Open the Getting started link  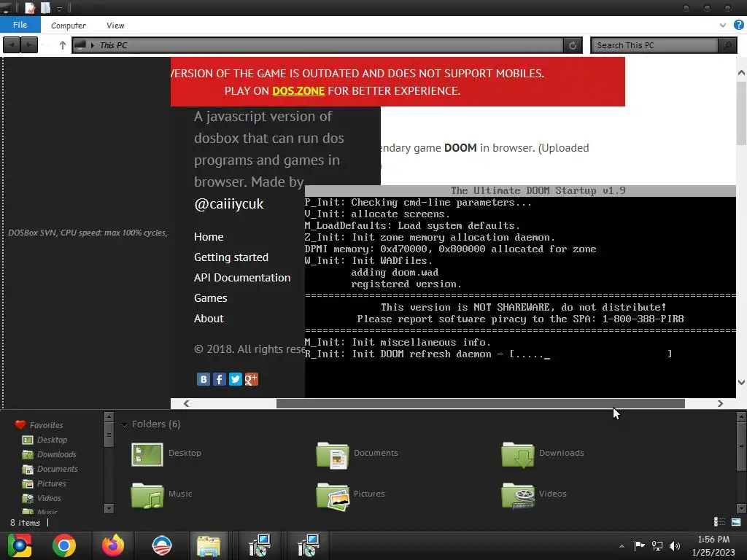231,257
